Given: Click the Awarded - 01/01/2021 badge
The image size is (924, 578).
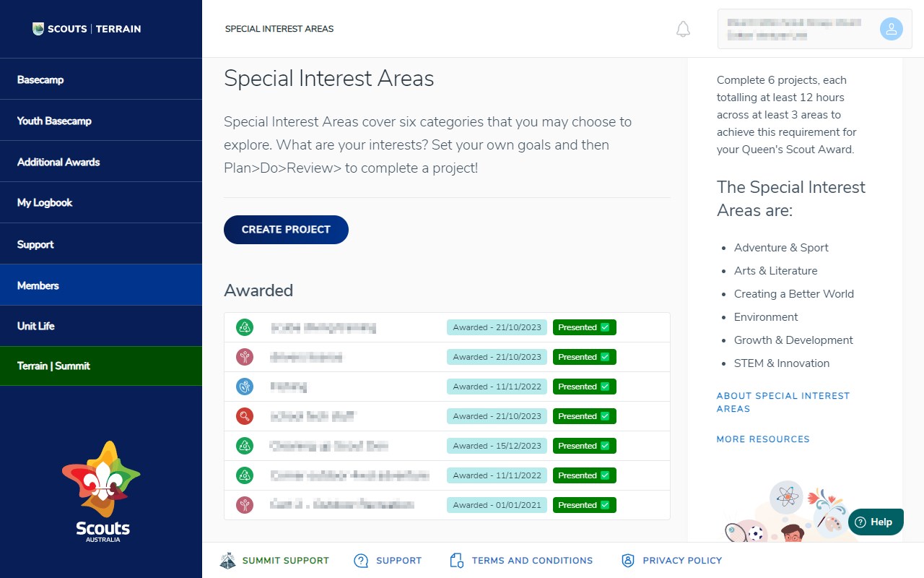Looking at the screenshot, I should click(x=497, y=505).
